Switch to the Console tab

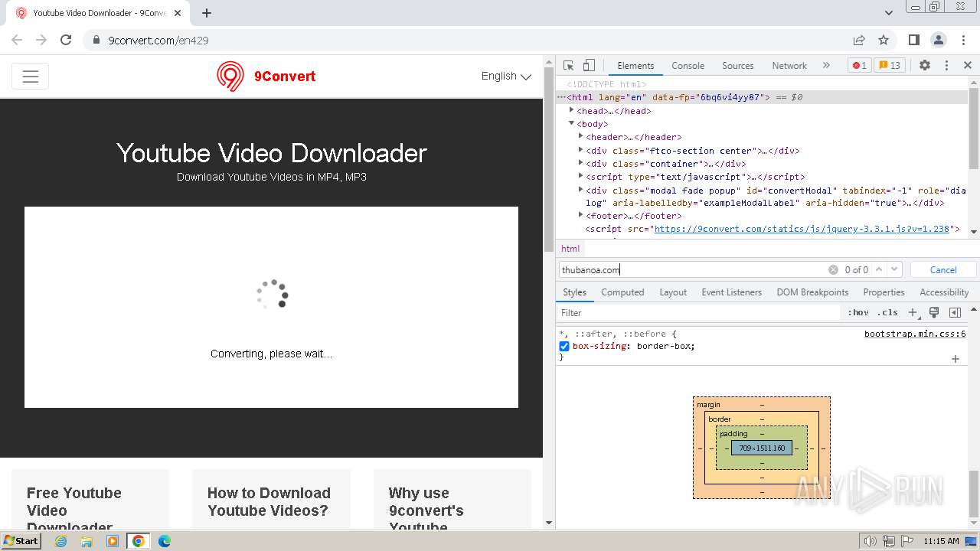pos(688,66)
